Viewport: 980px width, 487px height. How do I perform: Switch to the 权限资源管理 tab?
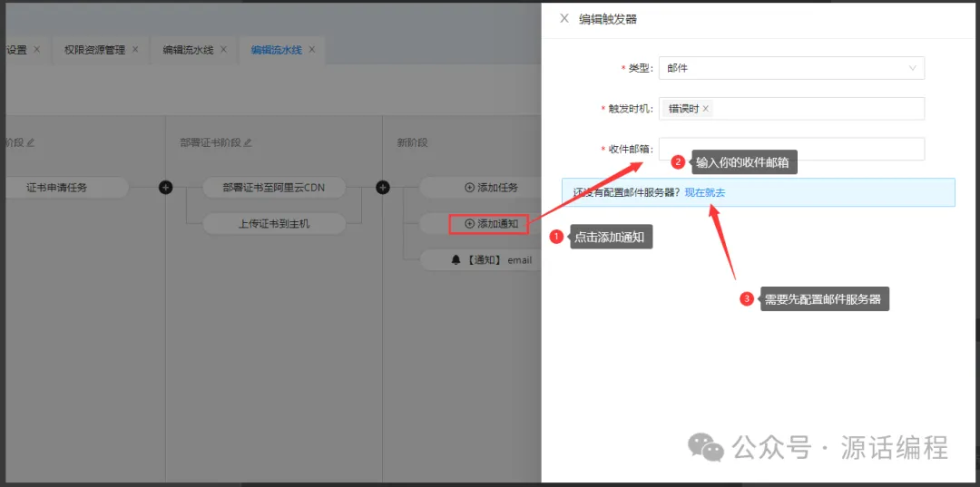94,50
